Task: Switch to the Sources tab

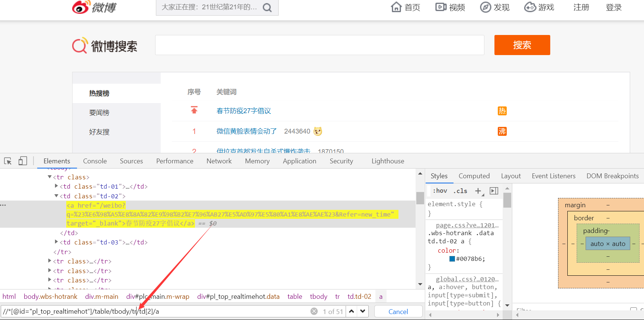Action: pyautogui.click(x=131, y=161)
